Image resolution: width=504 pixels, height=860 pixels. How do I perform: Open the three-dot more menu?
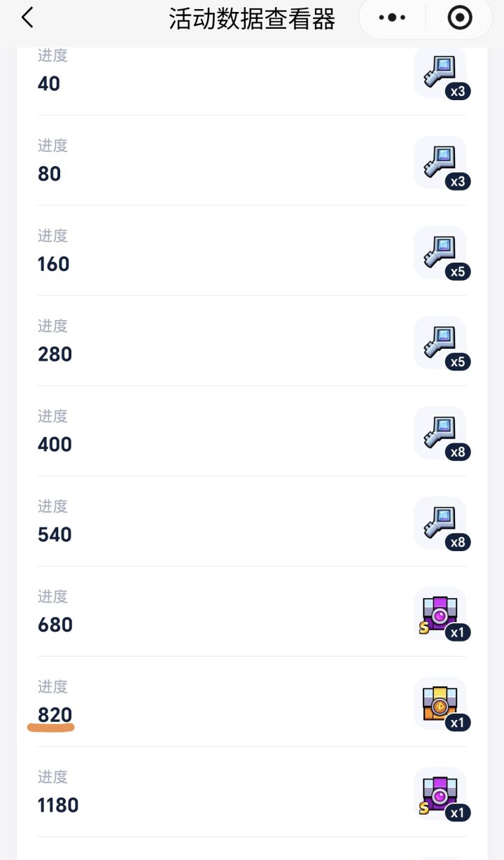pyautogui.click(x=392, y=18)
